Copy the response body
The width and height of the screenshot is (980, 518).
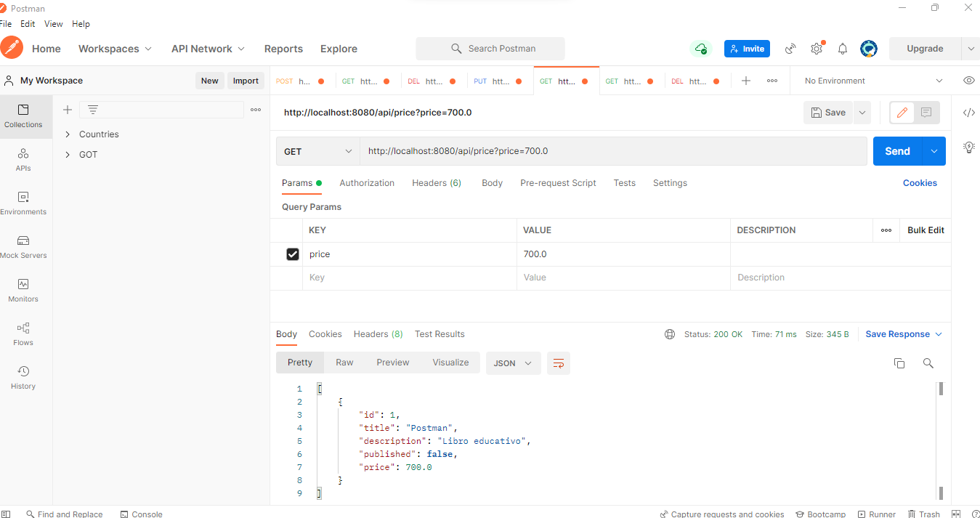[x=899, y=363]
